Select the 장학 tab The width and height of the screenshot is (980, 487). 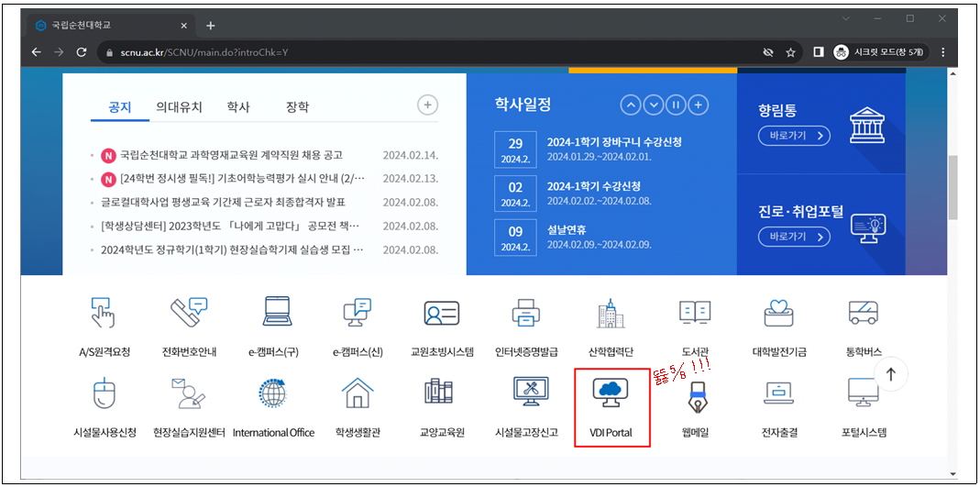(297, 107)
